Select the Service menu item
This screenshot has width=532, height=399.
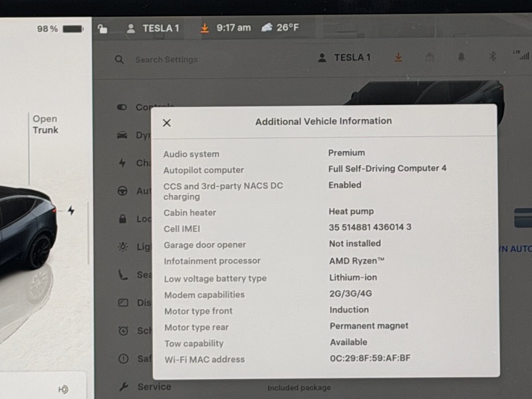(153, 386)
